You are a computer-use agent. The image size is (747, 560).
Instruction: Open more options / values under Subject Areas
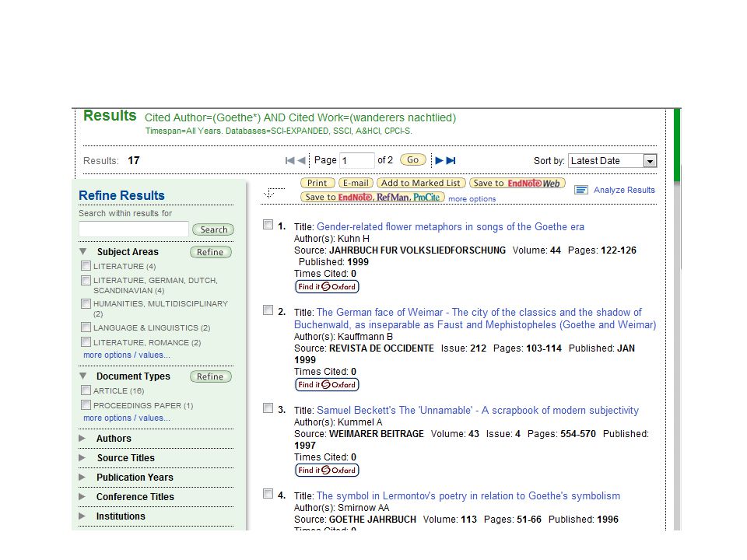click(127, 355)
